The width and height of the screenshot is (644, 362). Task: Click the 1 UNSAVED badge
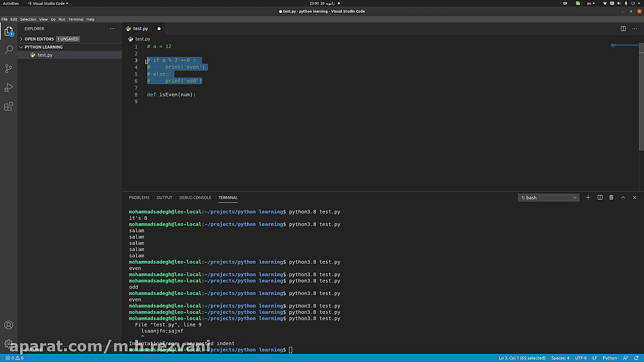[x=68, y=39]
